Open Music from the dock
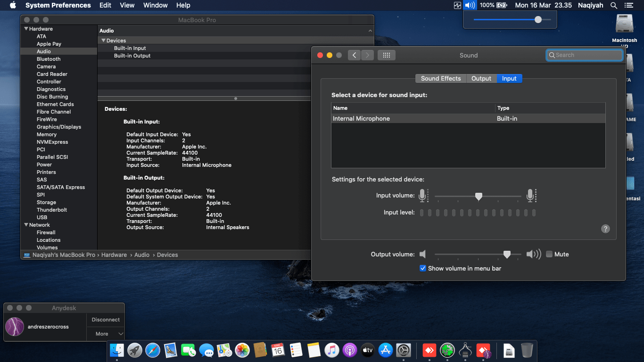This screenshot has height=362, width=644. 332,350
